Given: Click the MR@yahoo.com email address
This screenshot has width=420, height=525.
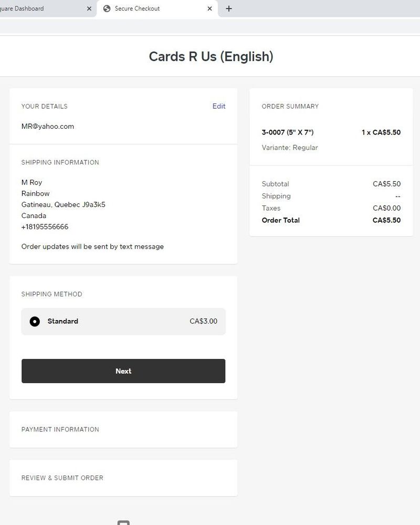Looking at the screenshot, I should (48, 126).
